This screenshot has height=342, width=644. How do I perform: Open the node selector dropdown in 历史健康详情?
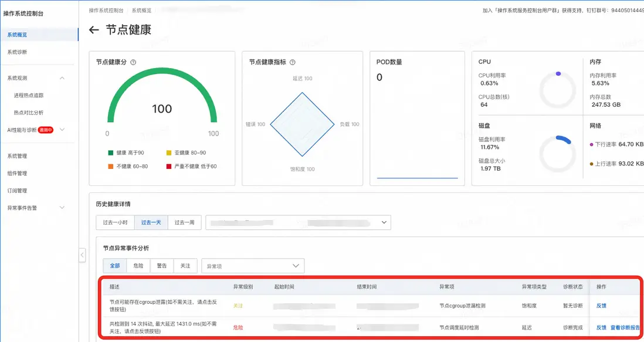tap(299, 222)
